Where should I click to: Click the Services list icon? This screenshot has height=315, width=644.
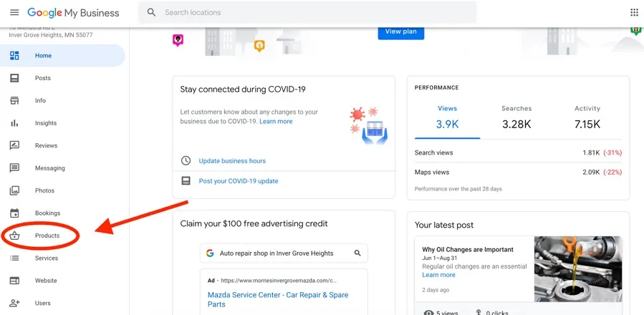14,258
